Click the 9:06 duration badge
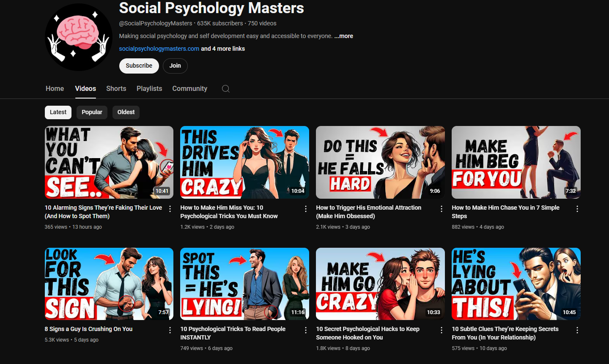The height and width of the screenshot is (364, 609). pyautogui.click(x=435, y=191)
